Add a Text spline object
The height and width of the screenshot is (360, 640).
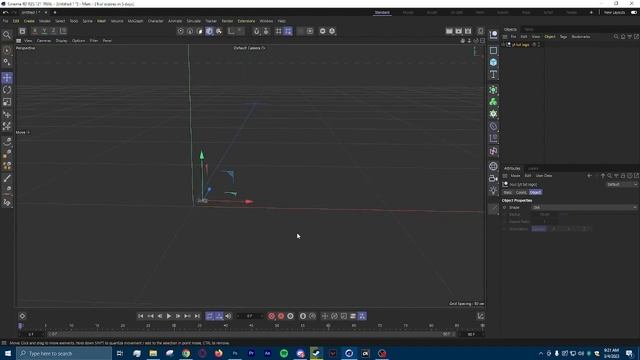coord(493,74)
